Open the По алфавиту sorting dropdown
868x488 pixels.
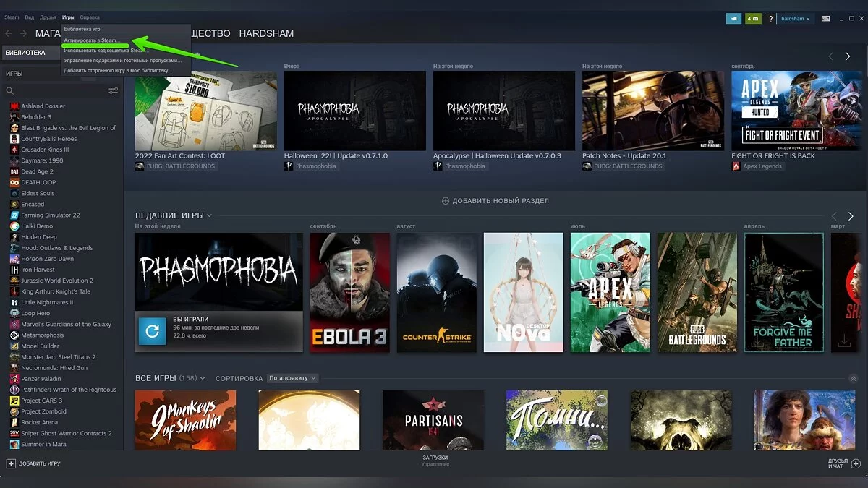coord(292,378)
